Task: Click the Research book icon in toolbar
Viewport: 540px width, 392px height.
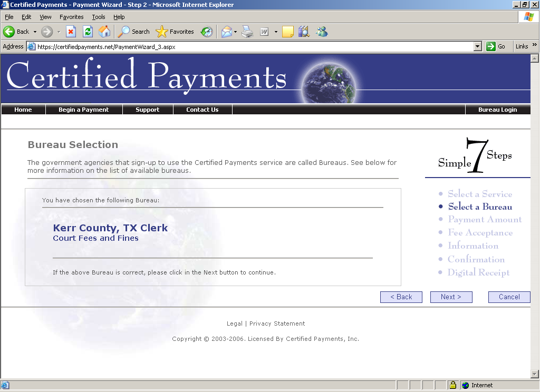Action: tap(304, 32)
